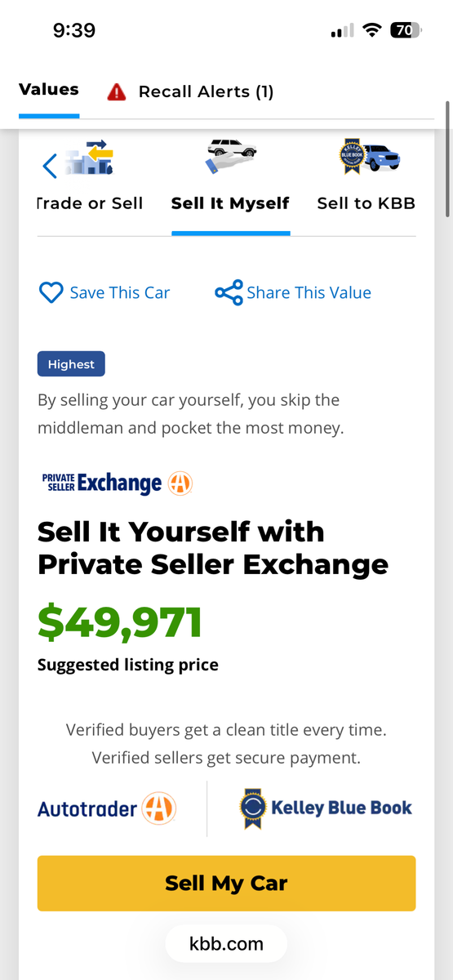Tap the Share This Value link
The width and height of the screenshot is (453, 980).
tap(309, 293)
